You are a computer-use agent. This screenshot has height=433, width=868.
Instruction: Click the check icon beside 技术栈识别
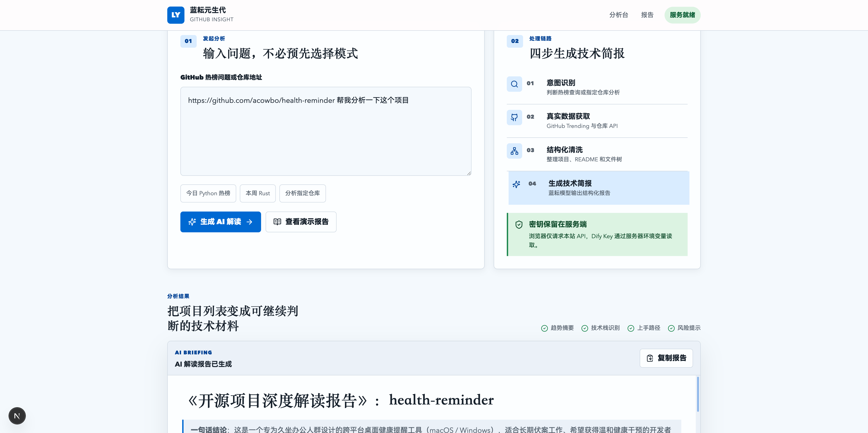click(x=585, y=328)
